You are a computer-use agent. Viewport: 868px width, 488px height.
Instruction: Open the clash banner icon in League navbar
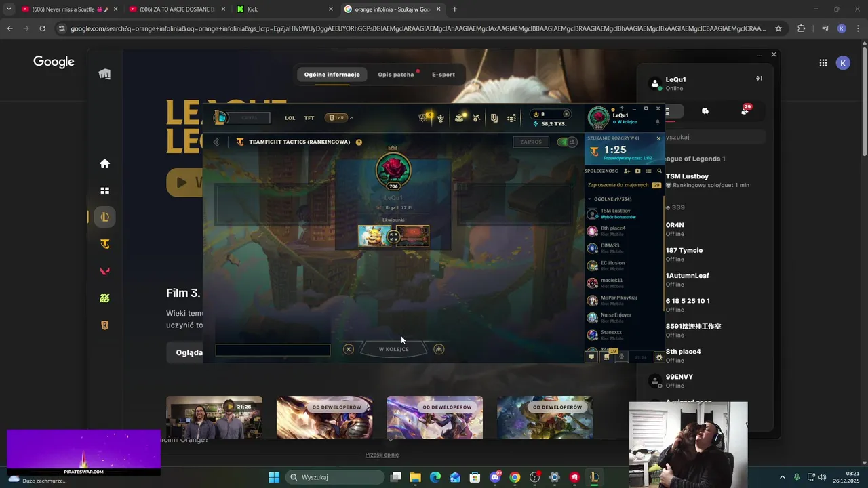pyautogui.click(x=494, y=118)
